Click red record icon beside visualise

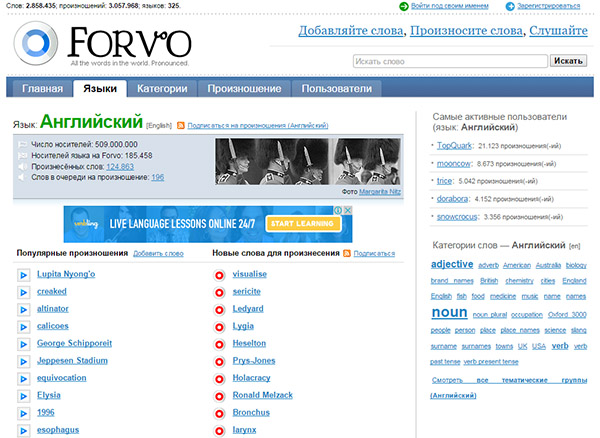[x=219, y=275]
